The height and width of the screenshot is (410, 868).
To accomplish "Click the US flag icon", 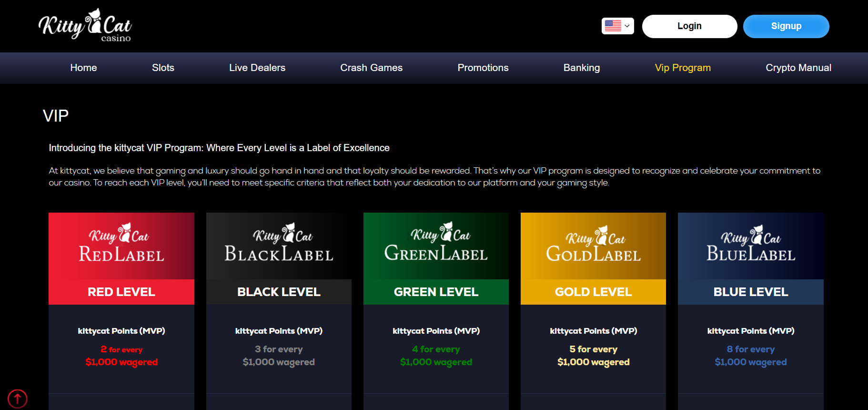I will click(x=613, y=26).
